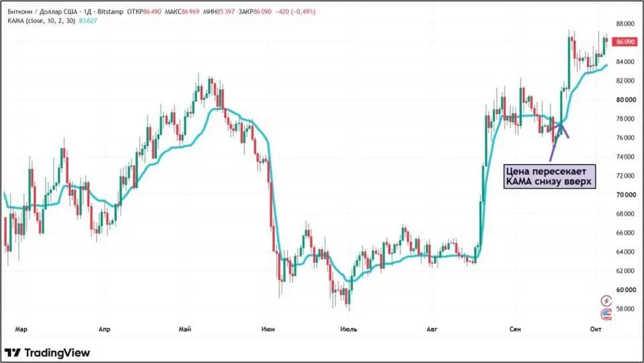Click the Авг month label on time axis
The height and width of the screenshot is (363, 644).
click(432, 329)
